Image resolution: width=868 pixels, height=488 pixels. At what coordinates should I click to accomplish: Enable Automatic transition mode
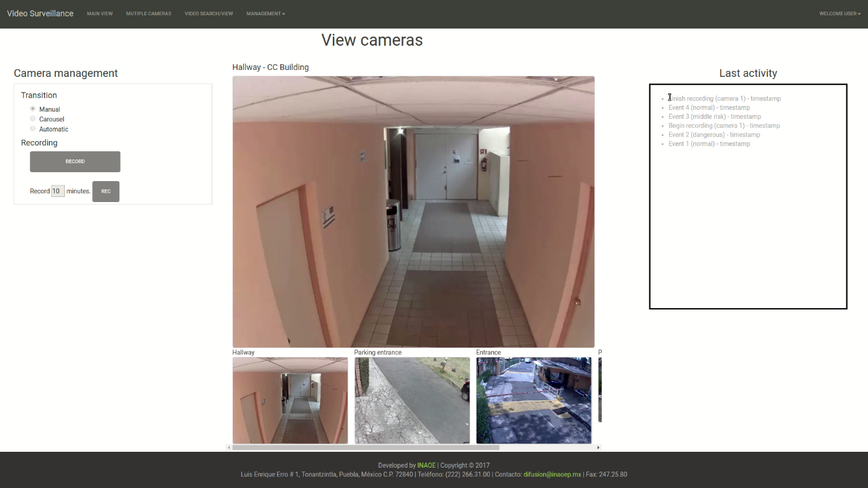pos(33,128)
